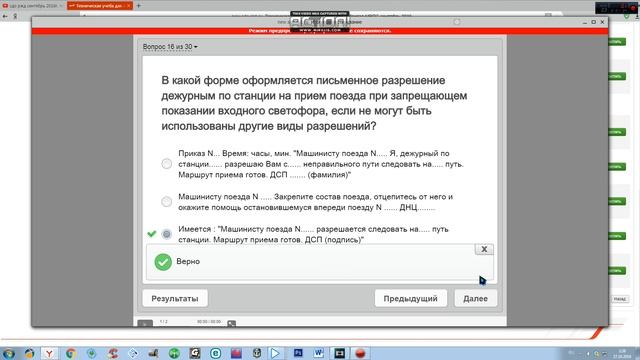Open the 'Результаты' results button
Screen dimensions: 640x360
pos(175,298)
